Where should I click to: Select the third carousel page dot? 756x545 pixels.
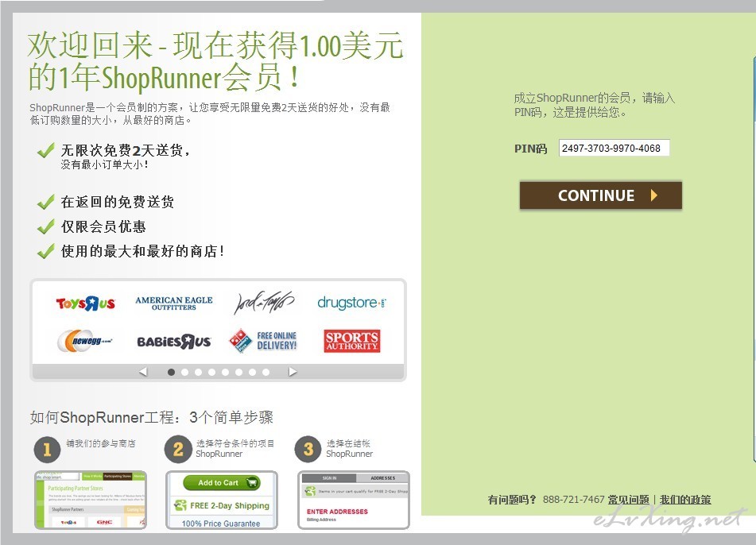click(x=198, y=372)
